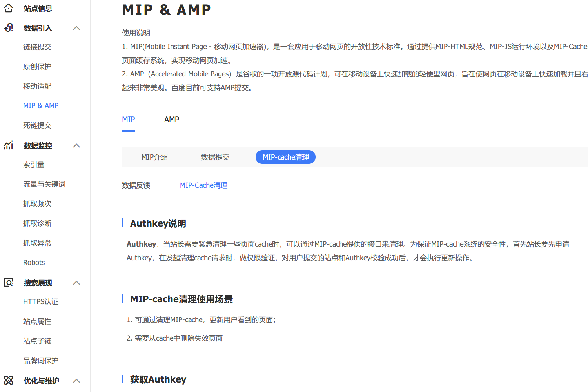Click the 数据反馈 option
Viewport: 588px width, 392px height.
[x=136, y=185]
